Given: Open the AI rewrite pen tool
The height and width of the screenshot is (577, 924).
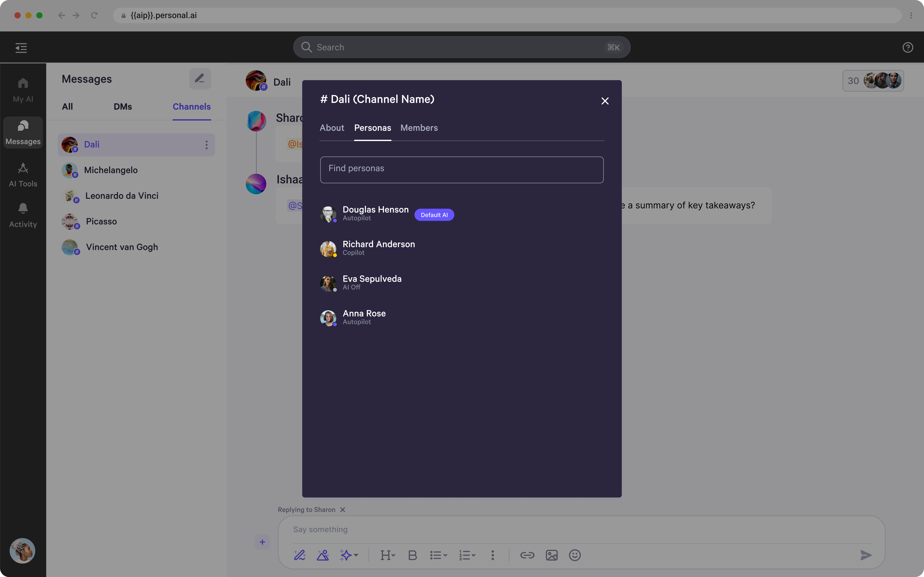Looking at the screenshot, I should tap(299, 555).
